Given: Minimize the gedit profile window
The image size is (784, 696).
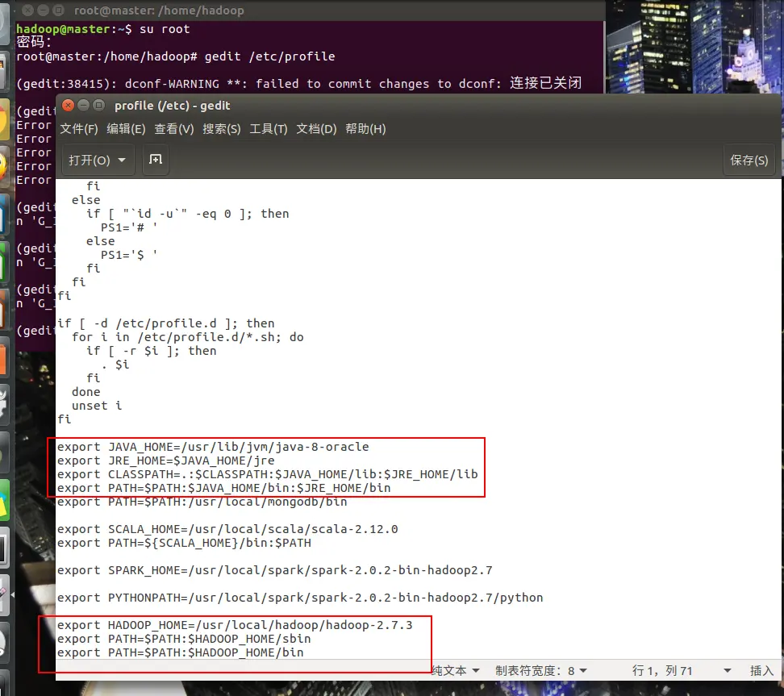Looking at the screenshot, I should point(84,106).
